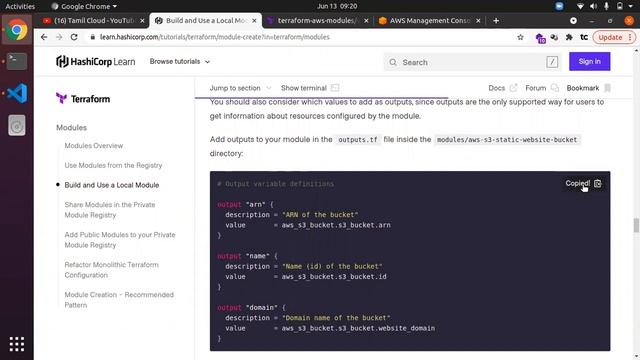Reload the HashiCorp Learn page
Viewport: 640px width, 360px height.
pos(74,37)
